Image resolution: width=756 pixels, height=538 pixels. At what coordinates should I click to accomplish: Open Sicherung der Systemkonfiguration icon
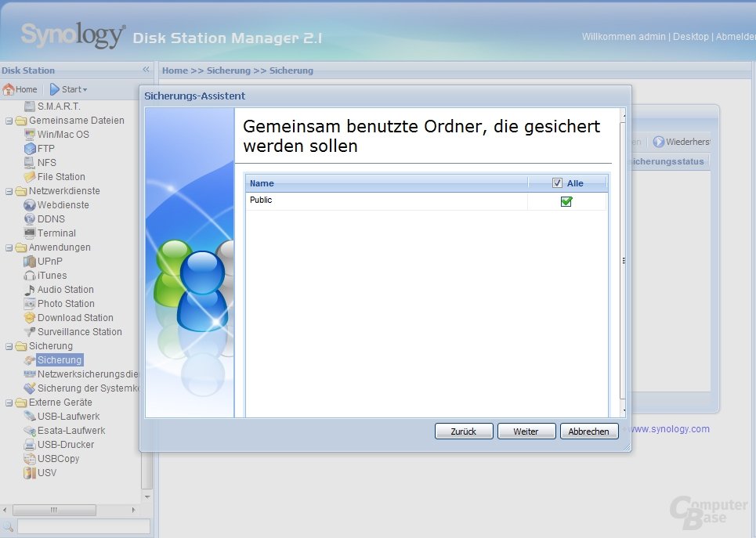pos(30,388)
